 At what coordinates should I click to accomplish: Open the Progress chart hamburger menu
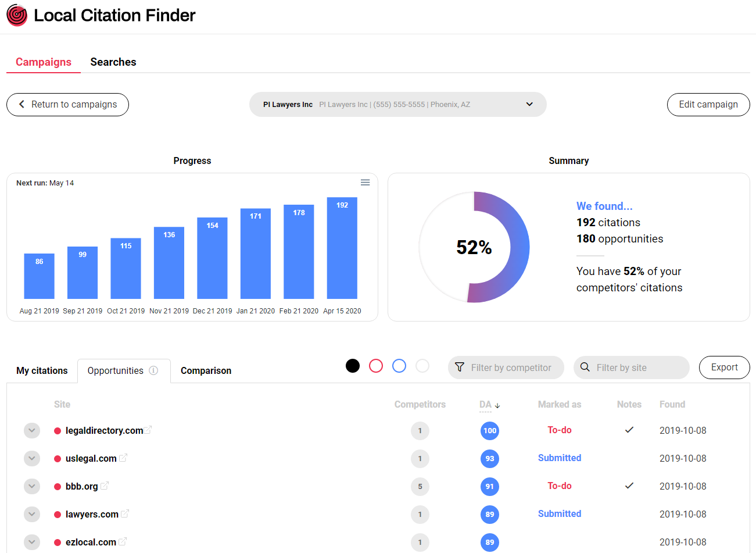click(365, 182)
